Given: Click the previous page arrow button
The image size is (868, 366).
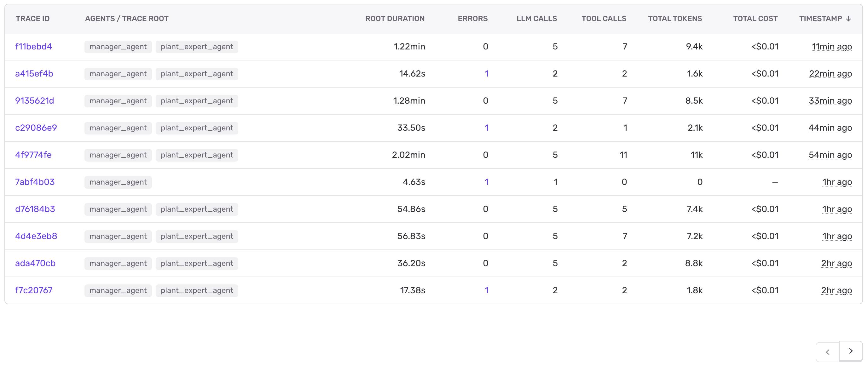Looking at the screenshot, I should (828, 352).
